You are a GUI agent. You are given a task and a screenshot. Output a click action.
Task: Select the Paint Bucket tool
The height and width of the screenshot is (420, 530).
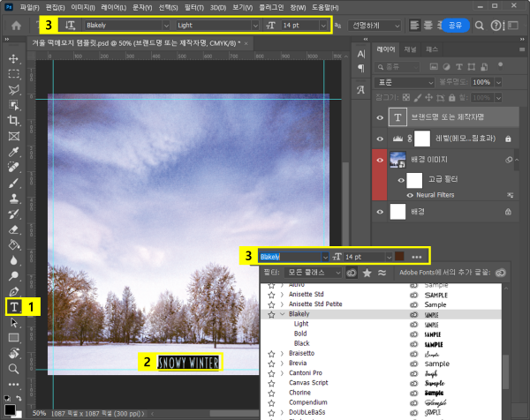13,245
